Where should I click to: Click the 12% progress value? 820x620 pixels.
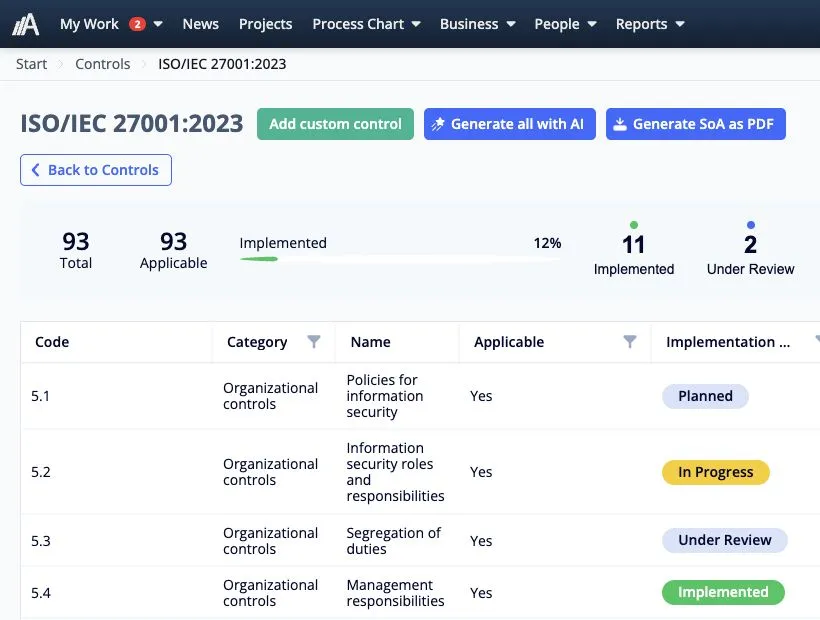pyautogui.click(x=547, y=243)
